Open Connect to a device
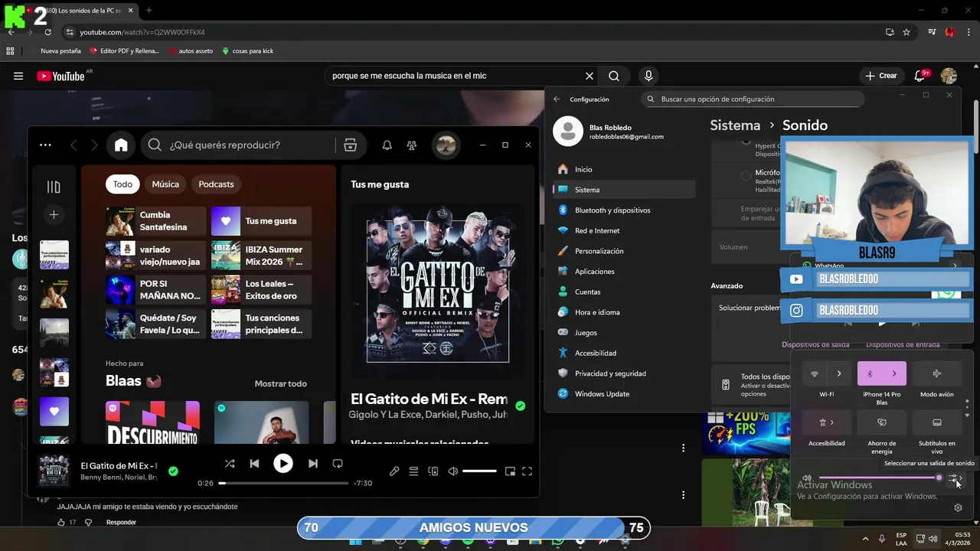 (433, 471)
